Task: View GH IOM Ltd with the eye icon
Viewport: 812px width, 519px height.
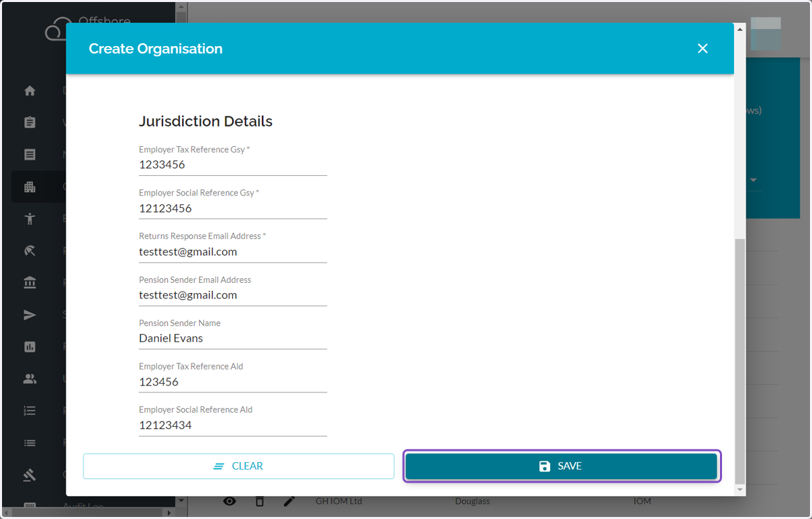Action: pos(230,501)
